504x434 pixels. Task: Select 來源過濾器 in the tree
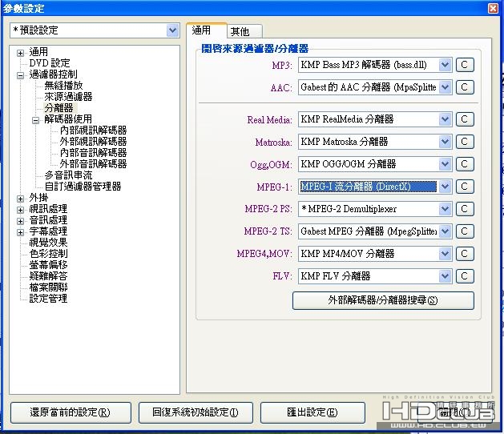(x=68, y=97)
